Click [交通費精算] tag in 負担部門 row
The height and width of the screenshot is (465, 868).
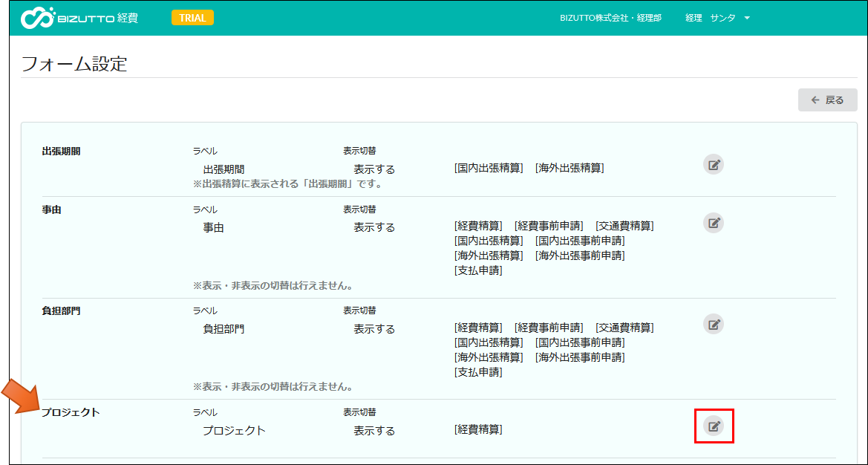(624, 328)
